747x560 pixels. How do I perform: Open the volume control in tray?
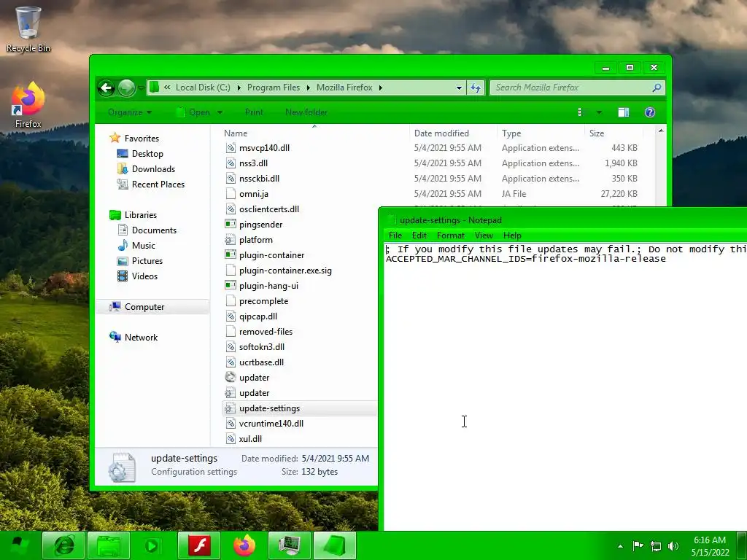[673, 545]
